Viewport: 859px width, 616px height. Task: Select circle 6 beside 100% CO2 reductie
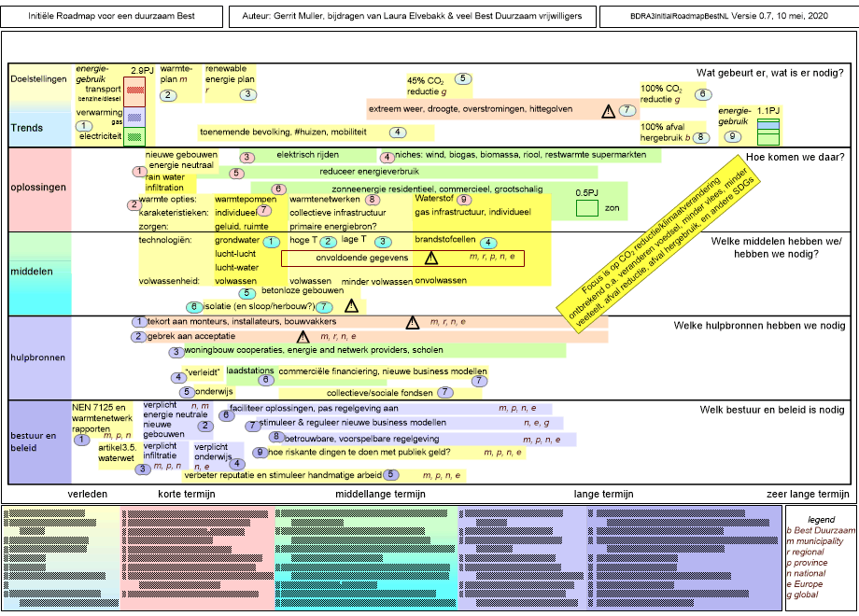click(703, 94)
